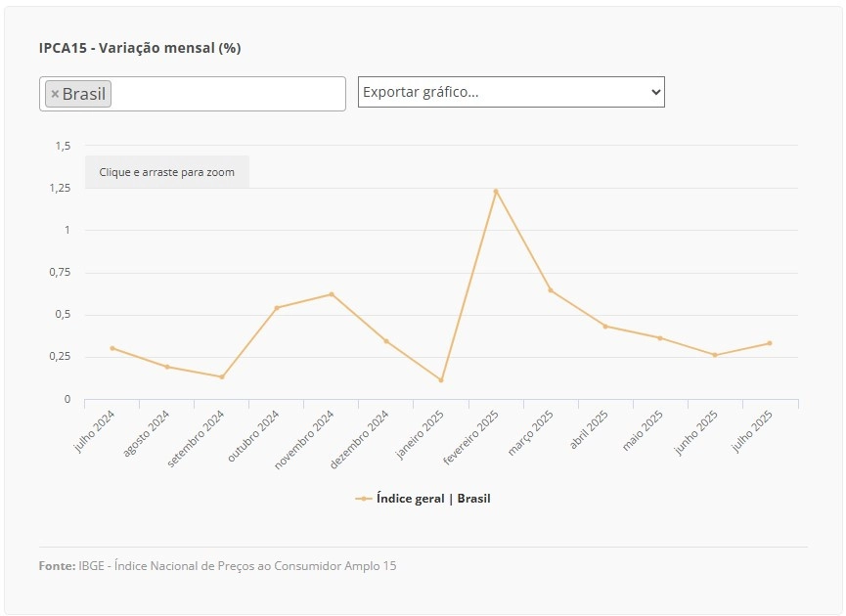846x616 pixels.
Task: Click the dropdown arrow of Exportar gráfico
Action: (x=655, y=92)
